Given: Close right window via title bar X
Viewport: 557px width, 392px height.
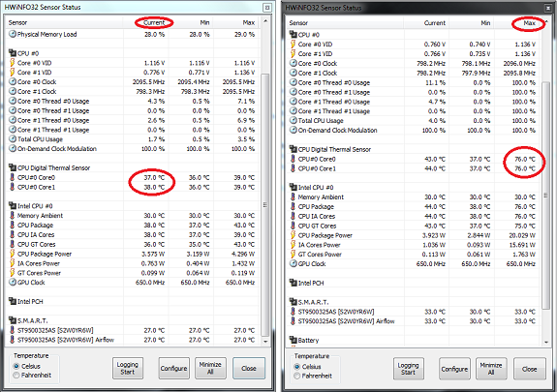Looking at the screenshot, I should [548, 8].
